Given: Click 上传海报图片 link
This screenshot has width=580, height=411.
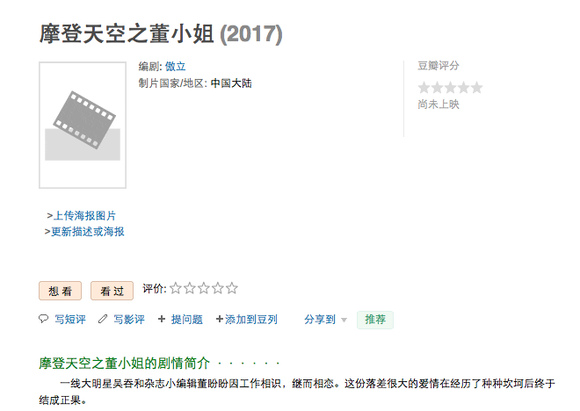Looking at the screenshot, I should tap(85, 216).
